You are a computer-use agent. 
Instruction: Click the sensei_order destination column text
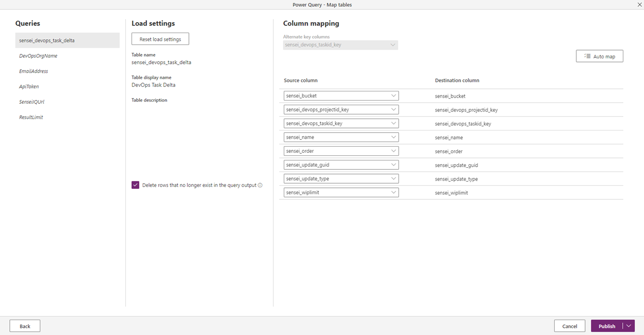[x=448, y=152]
